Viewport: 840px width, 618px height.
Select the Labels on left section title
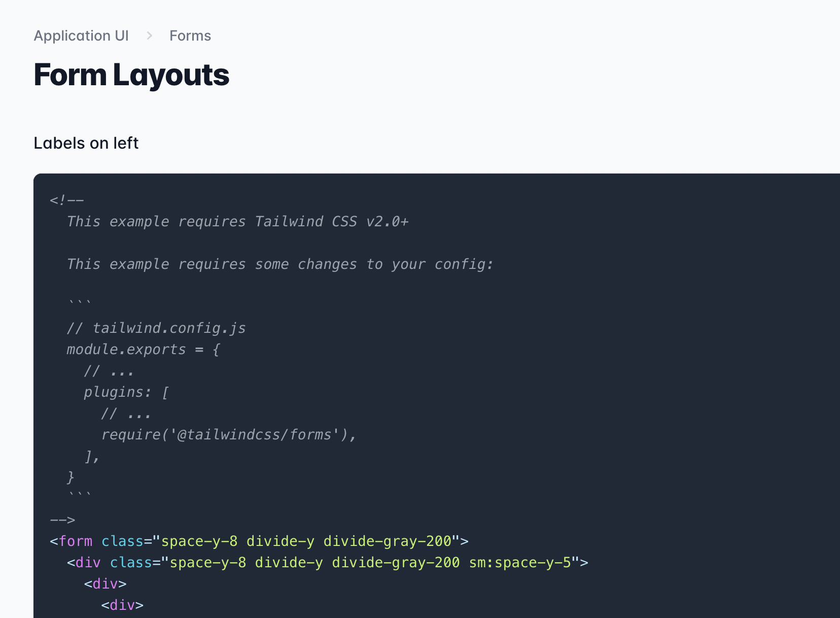coord(86,143)
